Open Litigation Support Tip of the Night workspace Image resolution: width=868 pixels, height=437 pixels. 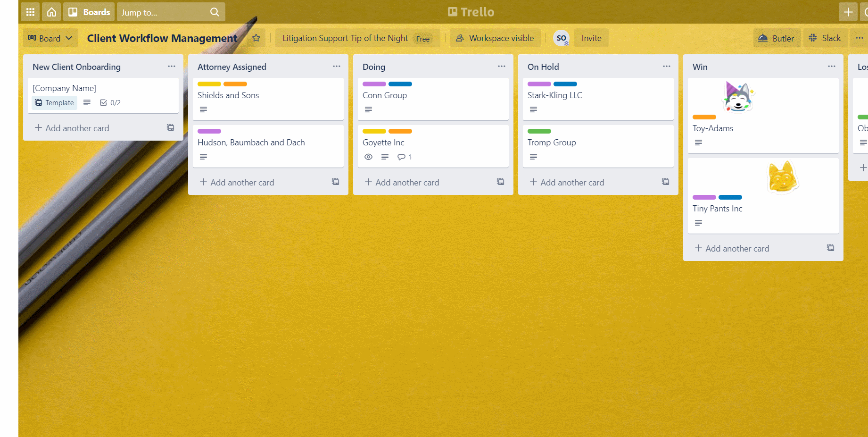pyautogui.click(x=357, y=38)
